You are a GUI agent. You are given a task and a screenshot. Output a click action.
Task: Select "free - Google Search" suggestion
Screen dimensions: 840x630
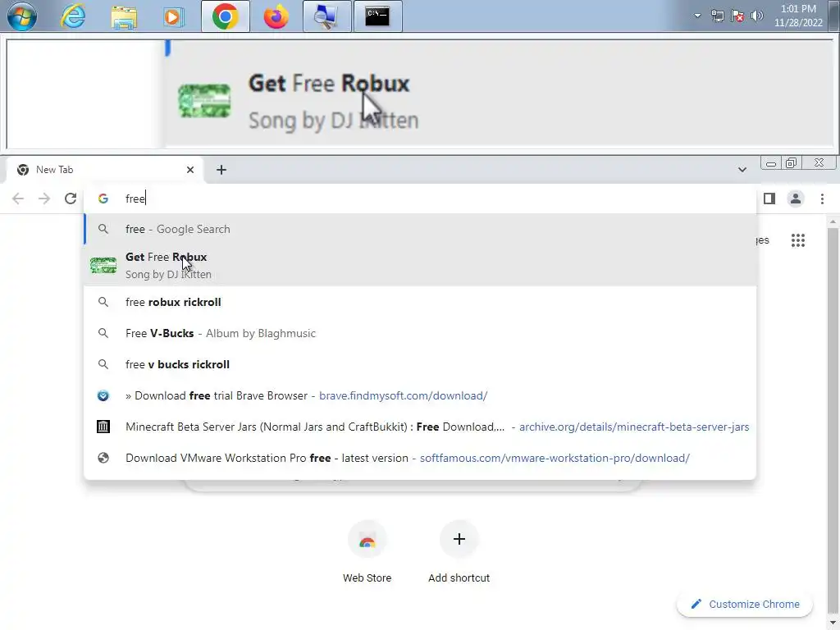click(x=420, y=230)
